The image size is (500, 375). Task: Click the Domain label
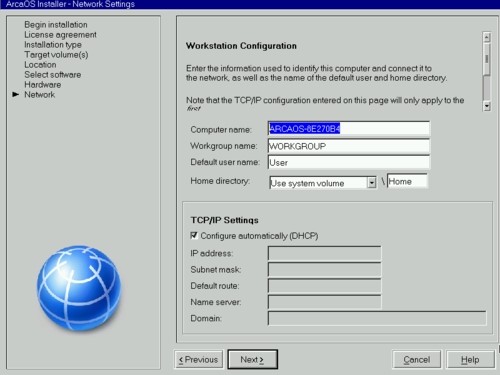(x=206, y=318)
